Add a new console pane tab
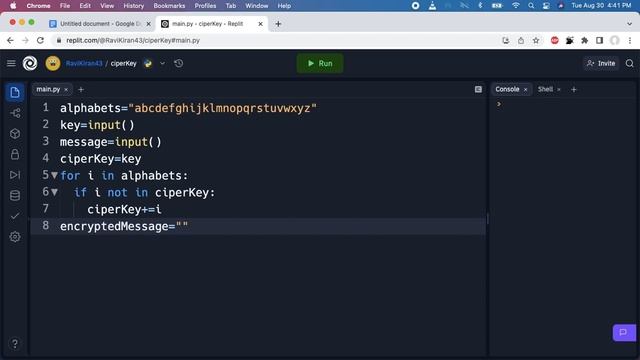 [x=574, y=89]
